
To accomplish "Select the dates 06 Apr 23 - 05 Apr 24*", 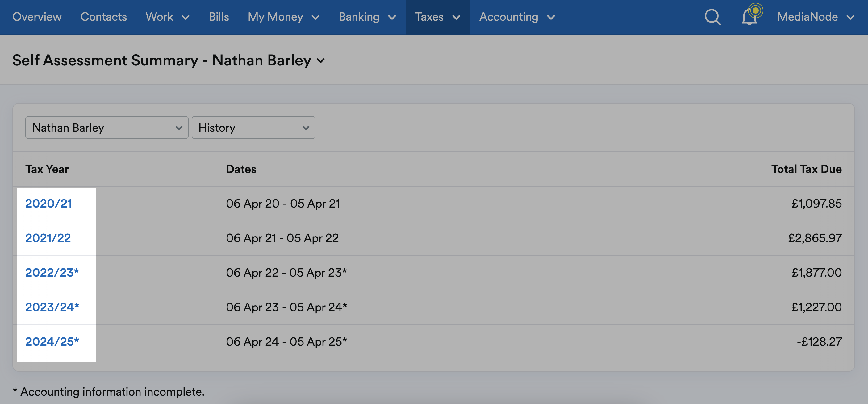I will click(286, 307).
